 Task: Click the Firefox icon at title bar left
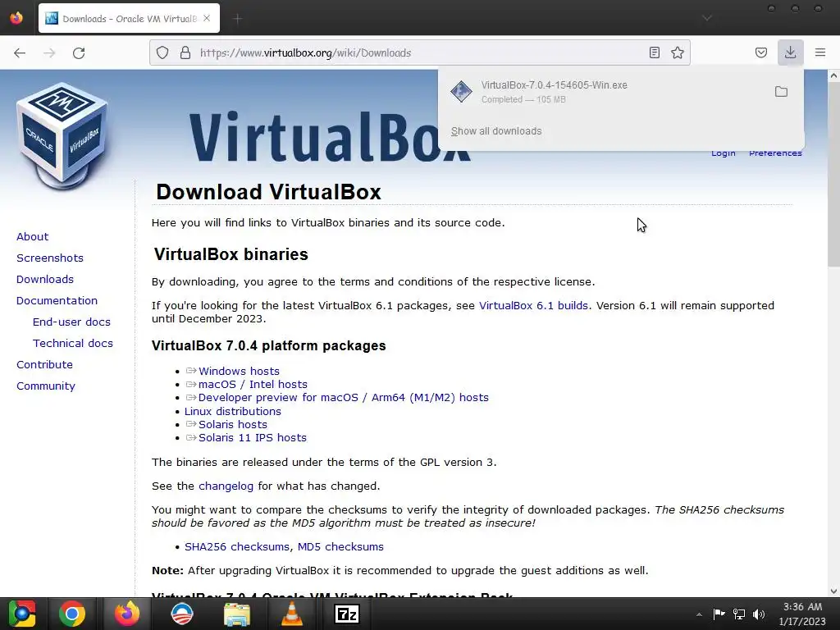click(x=16, y=18)
